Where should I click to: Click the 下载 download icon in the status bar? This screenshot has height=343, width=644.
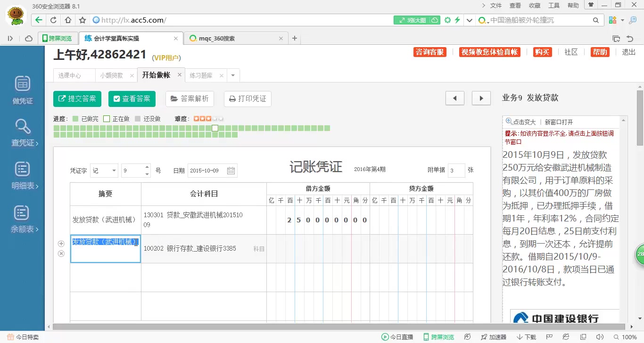[x=519, y=337]
